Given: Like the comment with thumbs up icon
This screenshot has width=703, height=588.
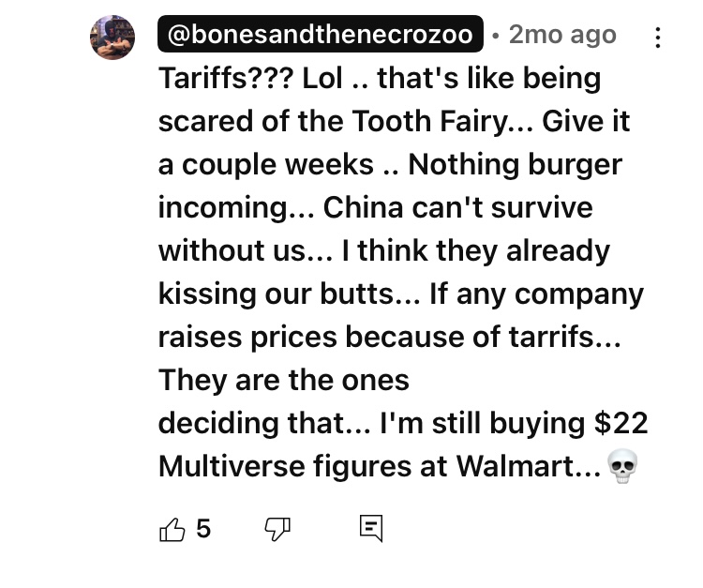Looking at the screenshot, I should click(172, 529).
